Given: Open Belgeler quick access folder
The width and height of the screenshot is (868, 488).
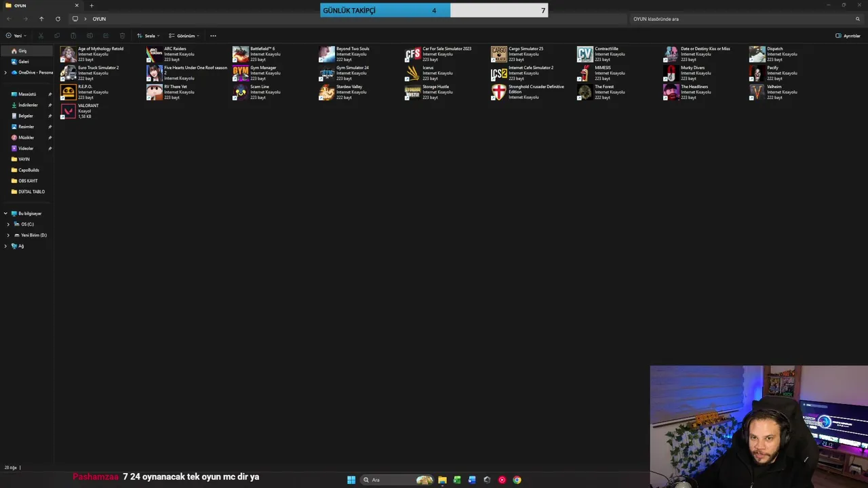Looking at the screenshot, I should [27, 116].
